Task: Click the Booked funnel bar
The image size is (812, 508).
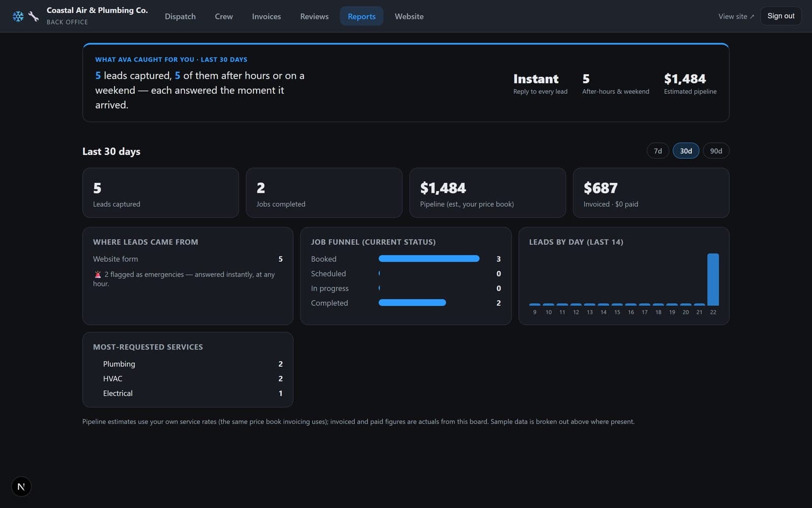Action: click(429, 259)
